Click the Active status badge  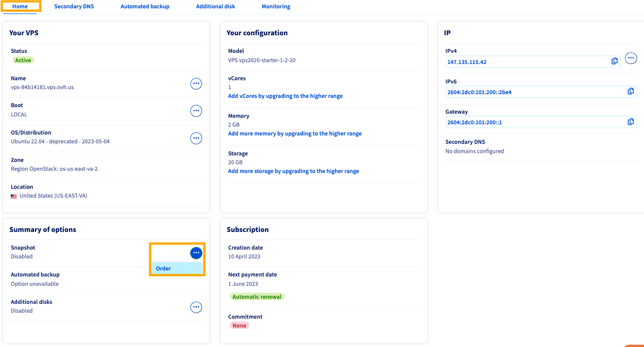[x=23, y=60]
